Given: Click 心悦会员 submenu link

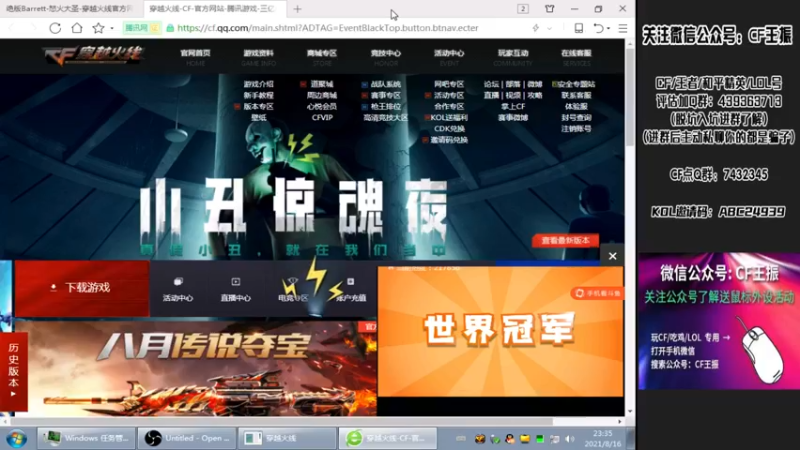Looking at the screenshot, I should [x=322, y=107].
